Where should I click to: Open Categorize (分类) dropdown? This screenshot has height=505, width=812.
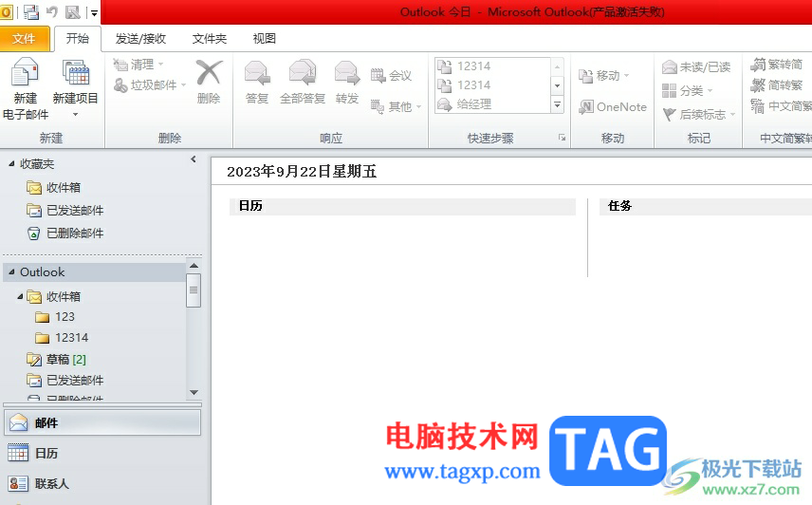coord(688,90)
